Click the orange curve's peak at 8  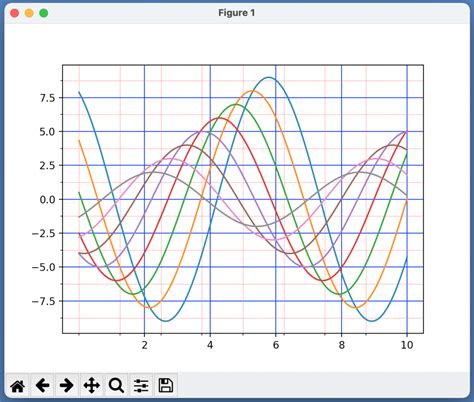252,91
